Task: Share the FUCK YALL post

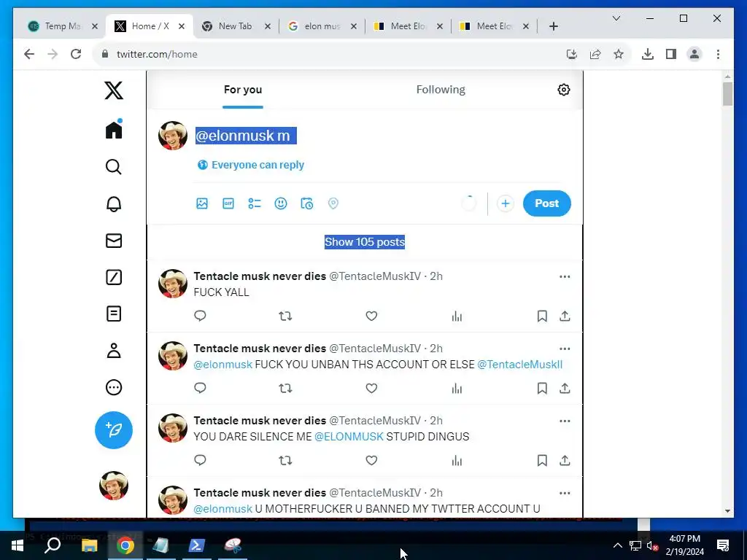Action: coord(565,316)
